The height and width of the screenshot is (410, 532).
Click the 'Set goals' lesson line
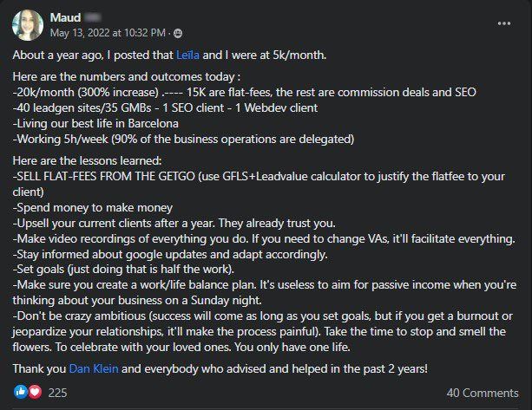[x=123, y=269]
